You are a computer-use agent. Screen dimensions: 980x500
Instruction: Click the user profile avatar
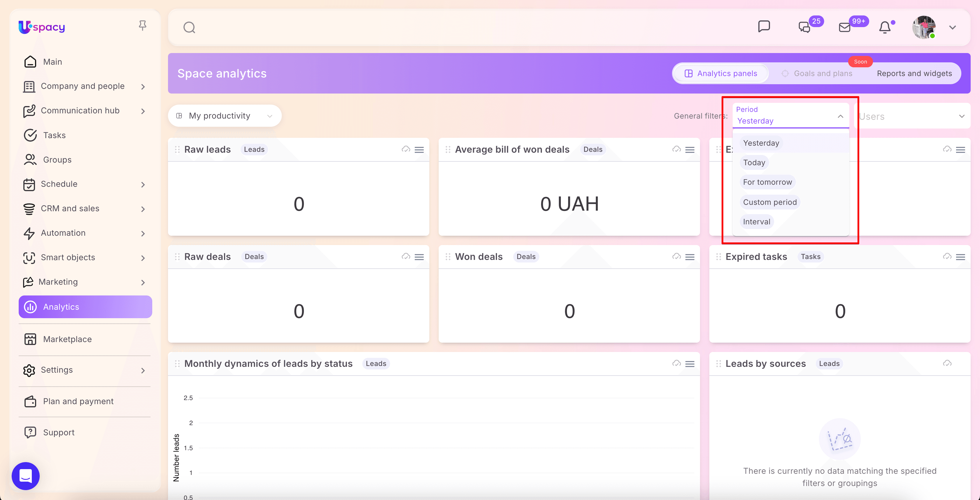[x=924, y=27]
